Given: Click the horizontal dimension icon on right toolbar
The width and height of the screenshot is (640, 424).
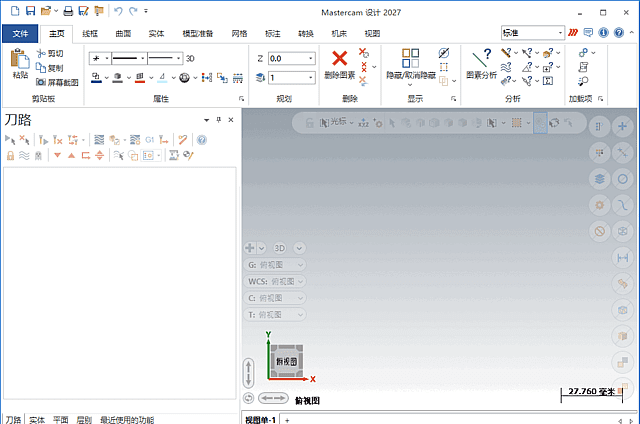Looking at the screenshot, I should point(622,258).
